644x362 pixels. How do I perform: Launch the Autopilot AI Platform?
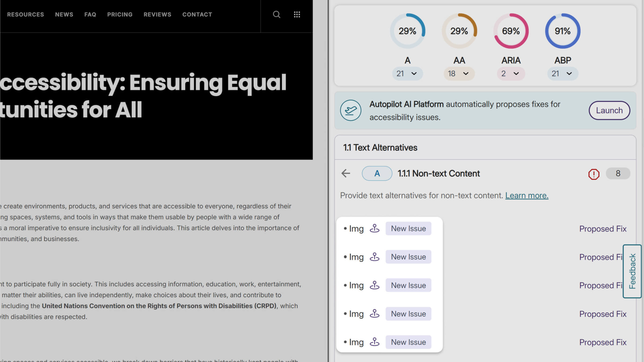click(x=609, y=110)
